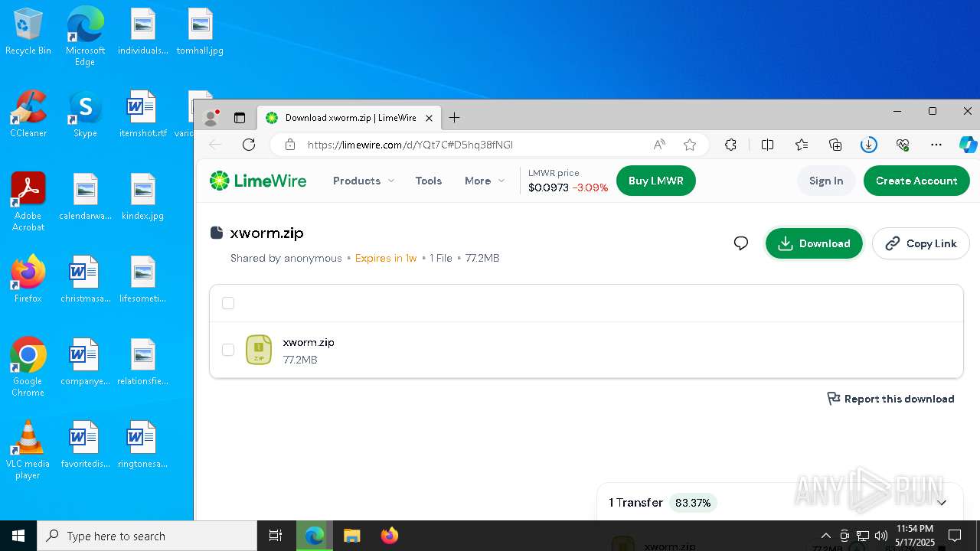Close the Download xworm.zip tab
Screen dimensions: 980x551
click(430, 118)
